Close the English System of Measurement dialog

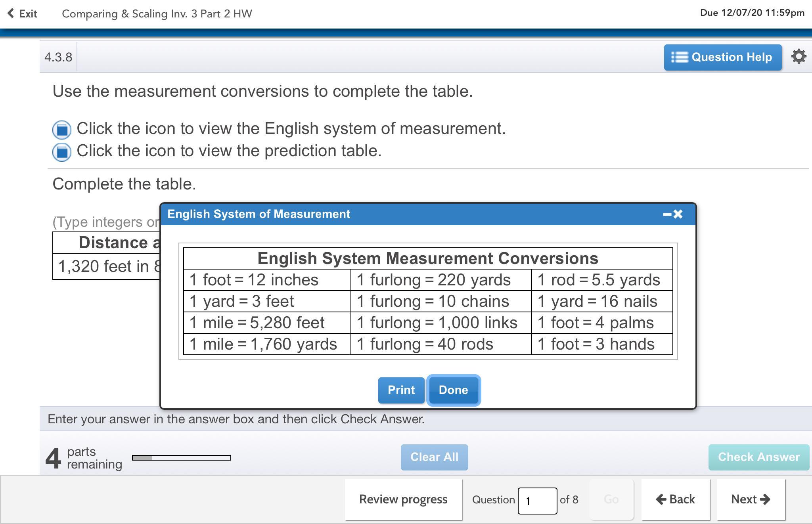tap(678, 214)
